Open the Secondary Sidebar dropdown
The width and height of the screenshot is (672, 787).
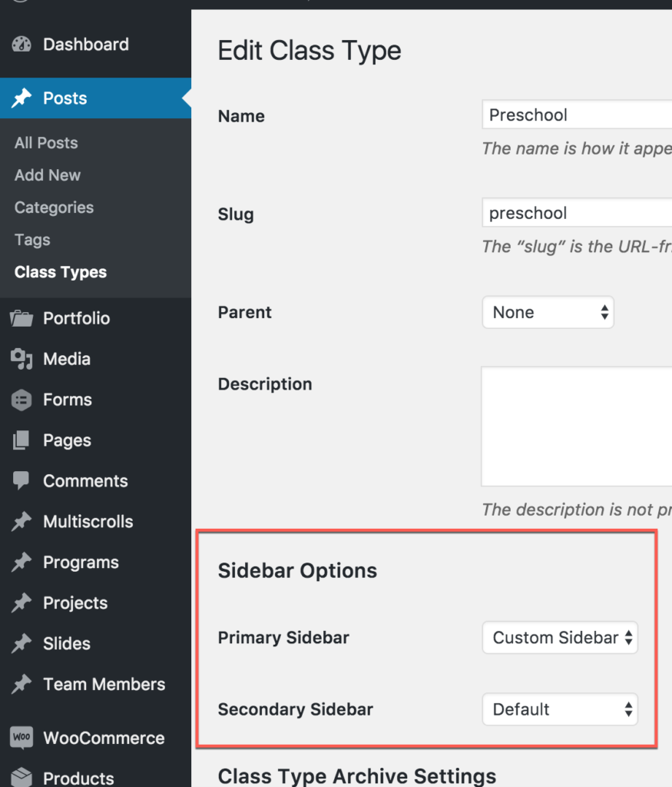click(x=559, y=709)
